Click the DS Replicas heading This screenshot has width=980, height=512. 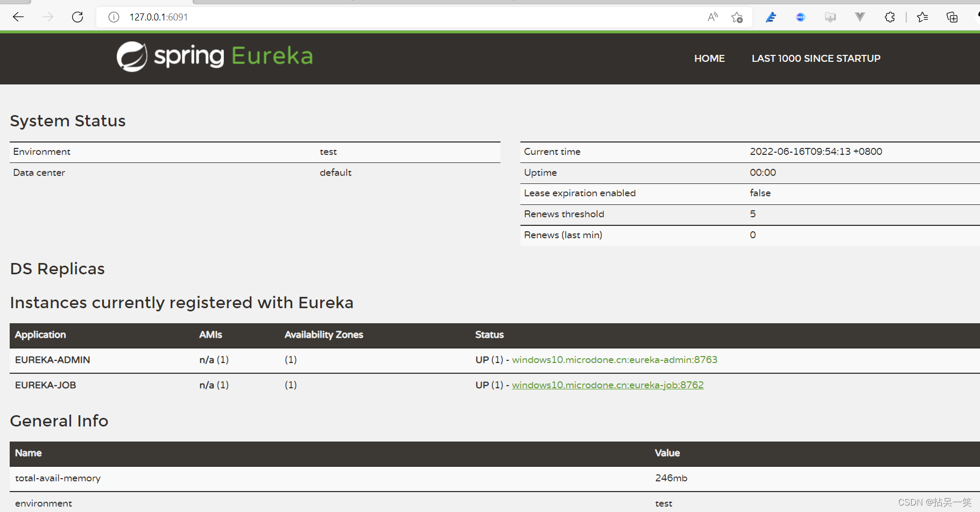click(x=58, y=269)
